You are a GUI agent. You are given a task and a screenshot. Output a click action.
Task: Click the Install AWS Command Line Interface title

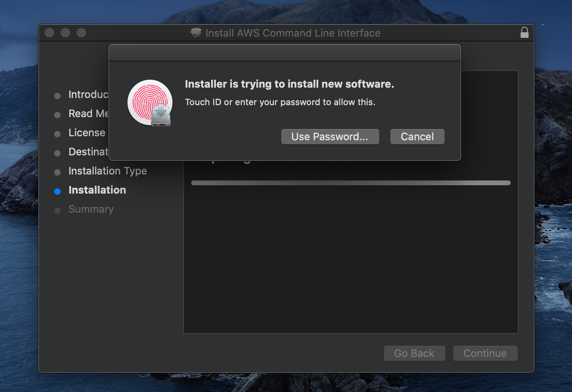click(x=293, y=33)
